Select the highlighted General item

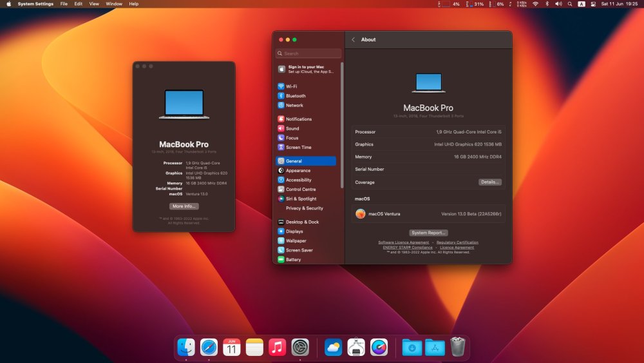[x=306, y=161]
